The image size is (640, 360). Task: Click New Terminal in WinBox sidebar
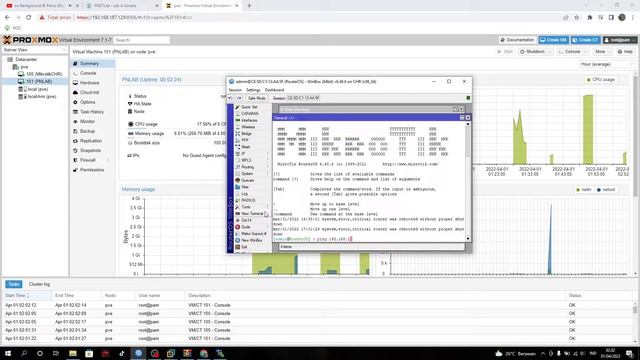(249, 213)
